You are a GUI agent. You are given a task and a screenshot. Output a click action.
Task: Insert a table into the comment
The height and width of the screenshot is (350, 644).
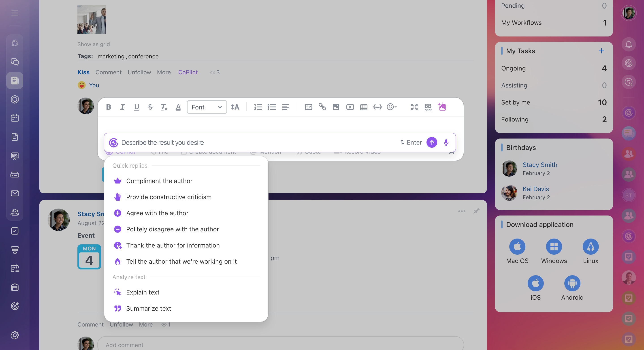pyautogui.click(x=363, y=107)
